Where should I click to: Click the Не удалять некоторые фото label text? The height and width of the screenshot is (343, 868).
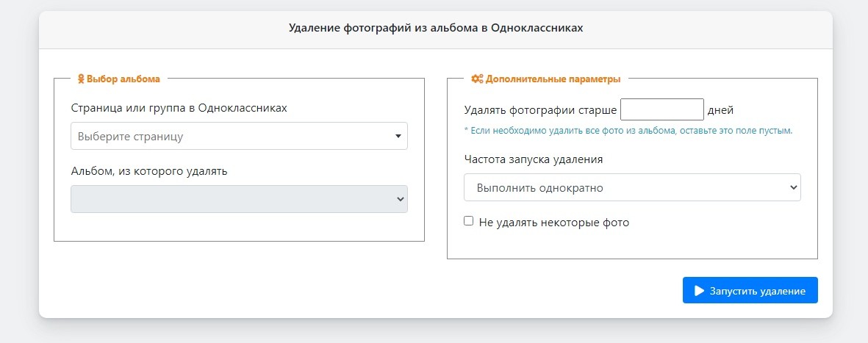pos(553,222)
